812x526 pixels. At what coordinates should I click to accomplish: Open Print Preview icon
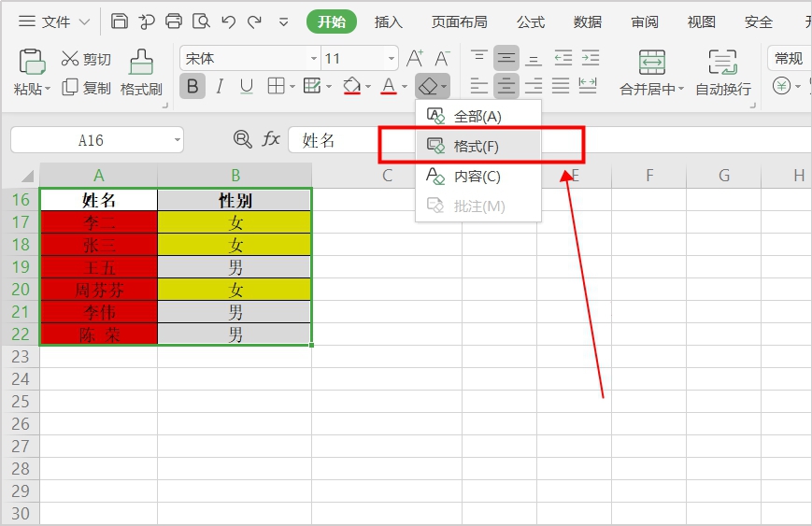pos(201,21)
